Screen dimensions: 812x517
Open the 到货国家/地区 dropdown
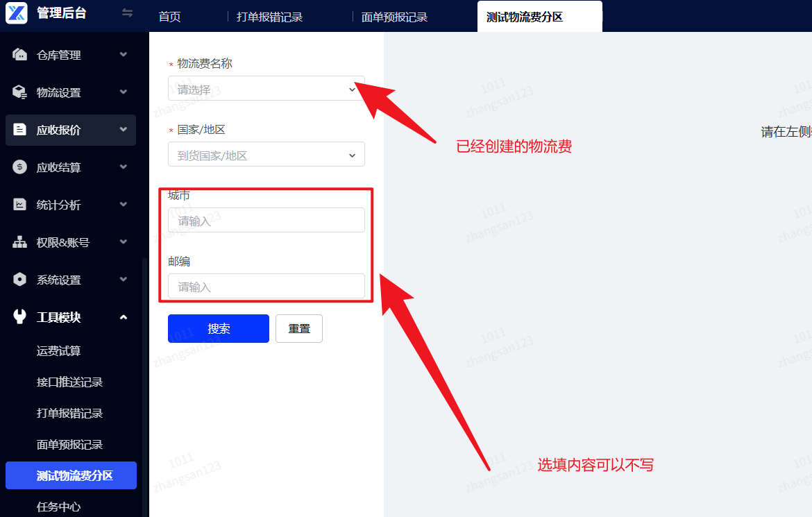pyautogui.click(x=267, y=154)
